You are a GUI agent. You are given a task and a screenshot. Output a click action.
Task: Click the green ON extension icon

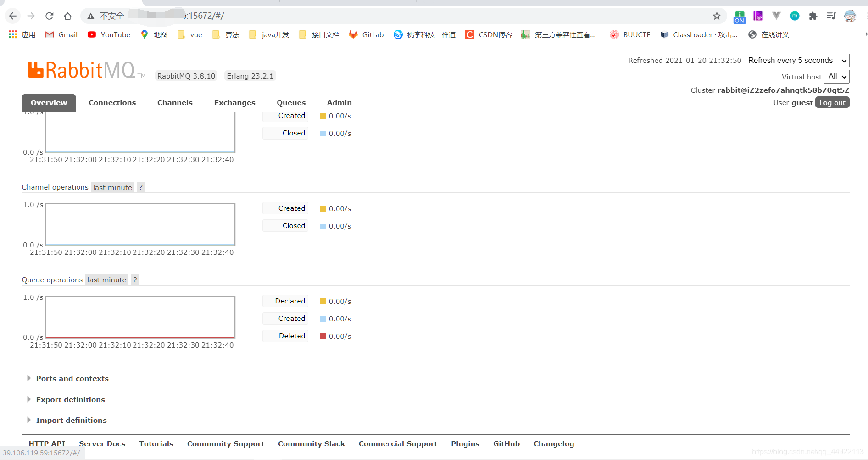[740, 17]
